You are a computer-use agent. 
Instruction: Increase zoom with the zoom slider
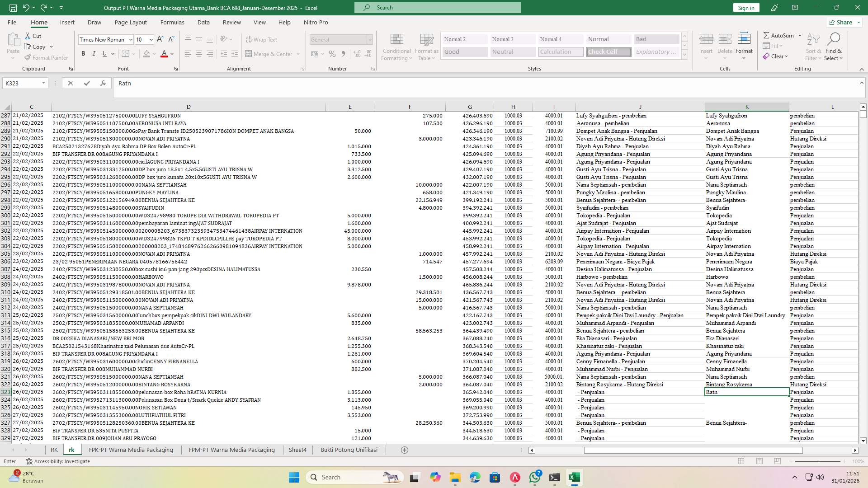pyautogui.click(x=844, y=461)
